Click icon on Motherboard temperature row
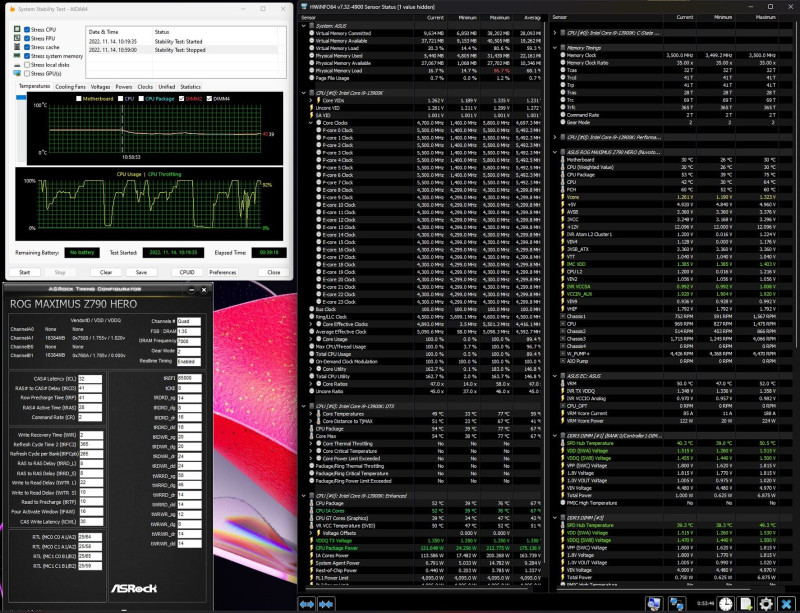The width and height of the screenshot is (800, 613). tap(562, 160)
